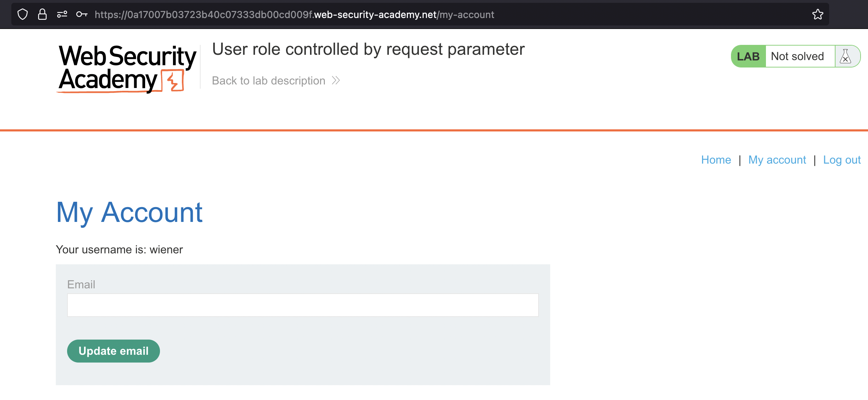The image size is (868, 400).
Task: Click the Email field label
Action: pos(81,284)
